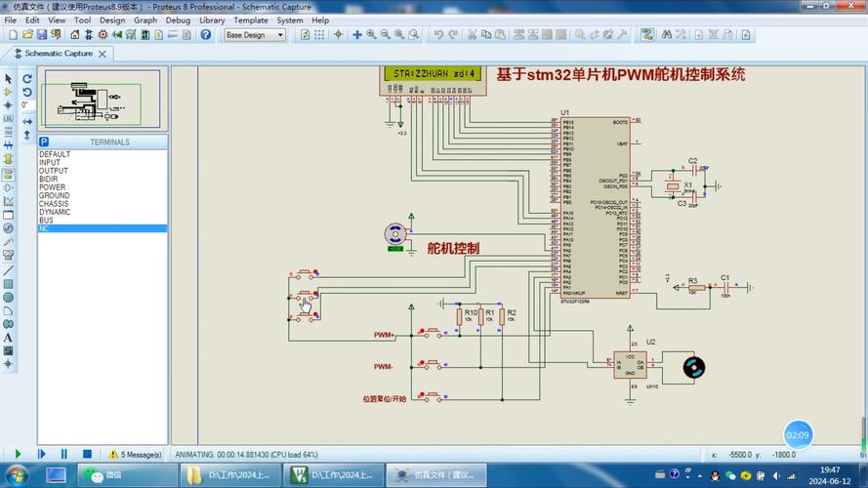This screenshot has width=868, height=488.
Task: Click the Undo arrow icon
Action: [x=439, y=35]
